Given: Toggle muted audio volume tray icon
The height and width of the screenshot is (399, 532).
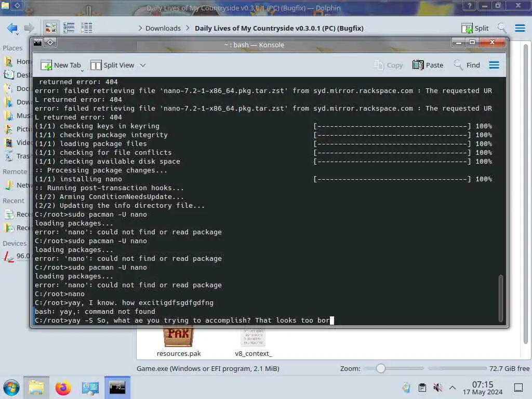Looking at the screenshot, I should click(437, 388).
